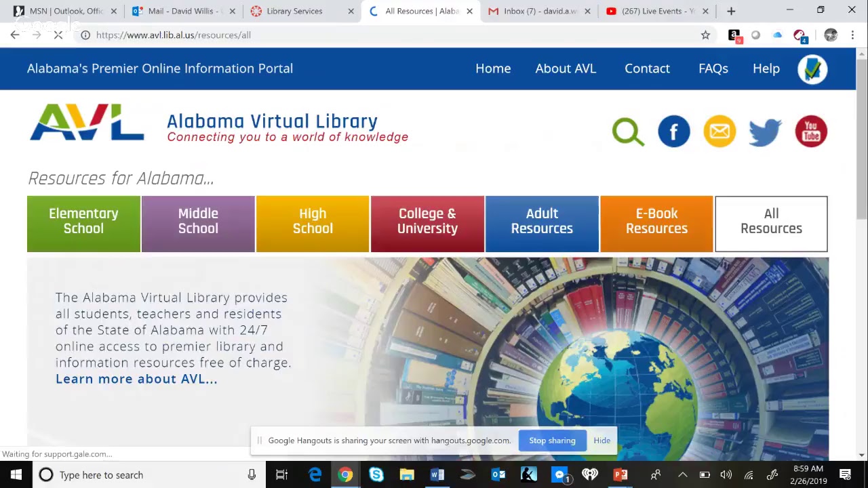Open iHeartRadio from the taskbar

coord(590,474)
